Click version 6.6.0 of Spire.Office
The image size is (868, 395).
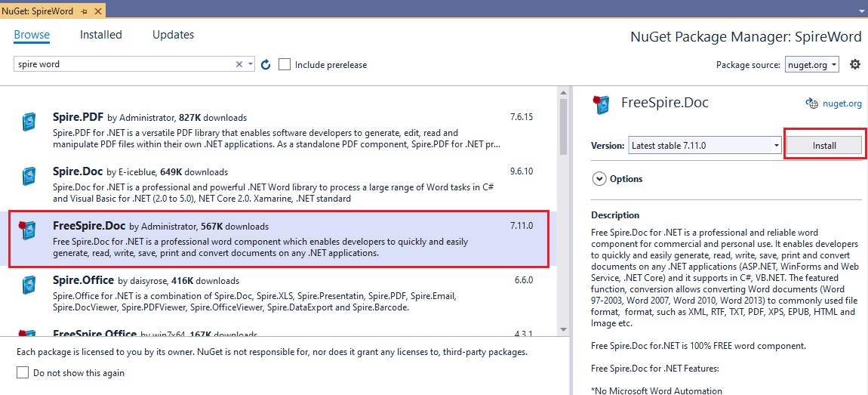click(524, 279)
